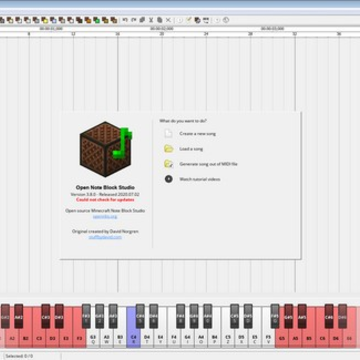Click tick marker 32 on the timeline ruler
The width and height of the screenshot is (360, 360).
coord(295,34)
